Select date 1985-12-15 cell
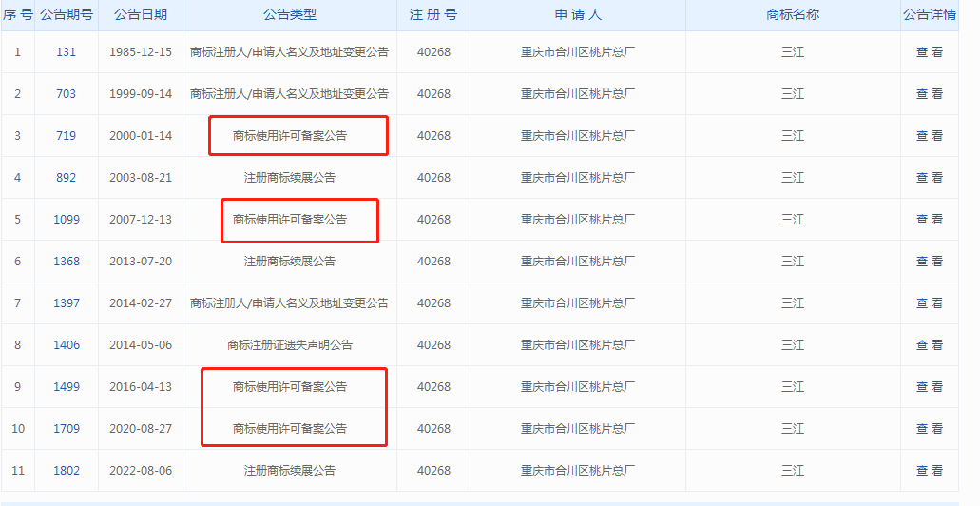This screenshot has height=506, width=980. (x=141, y=52)
